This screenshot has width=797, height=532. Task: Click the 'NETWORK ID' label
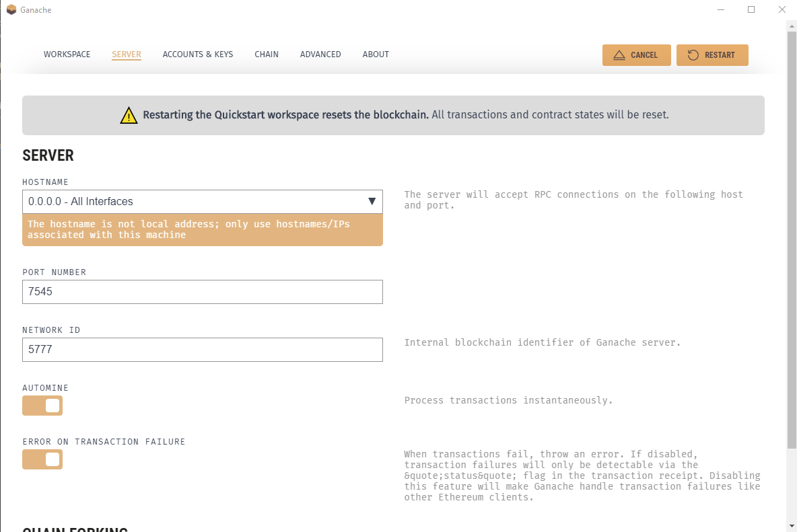(x=51, y=330)
